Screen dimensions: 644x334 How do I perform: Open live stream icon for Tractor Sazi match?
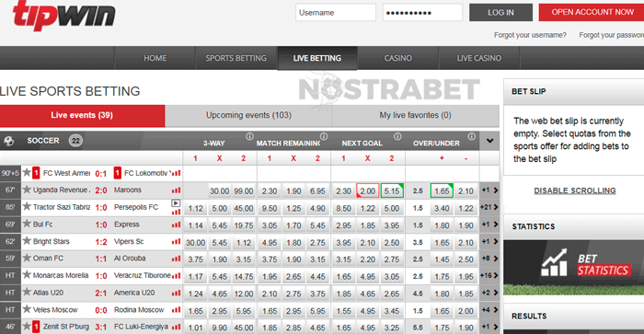coord(176,203)
